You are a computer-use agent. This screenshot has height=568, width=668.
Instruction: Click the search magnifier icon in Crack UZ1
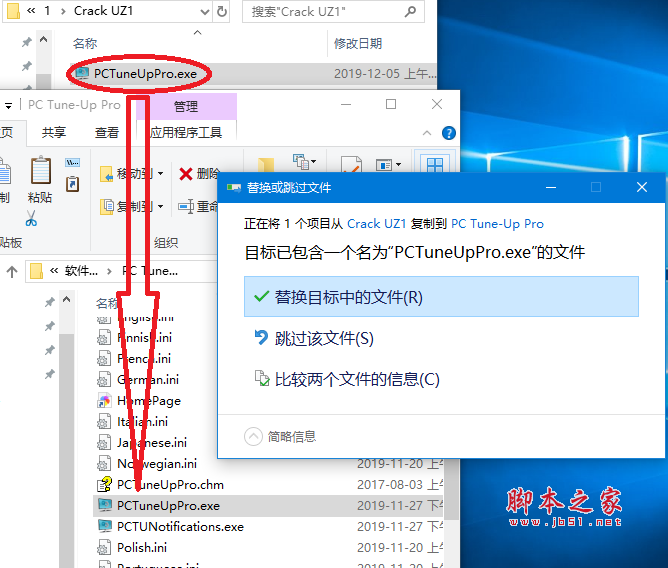click(x=410, y=12)
